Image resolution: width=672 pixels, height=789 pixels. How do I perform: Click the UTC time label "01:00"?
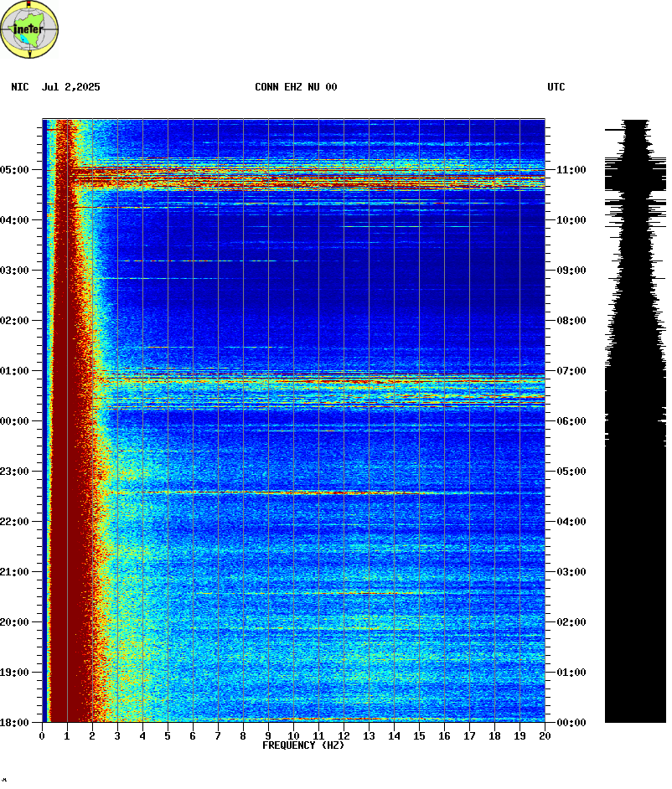571,673
